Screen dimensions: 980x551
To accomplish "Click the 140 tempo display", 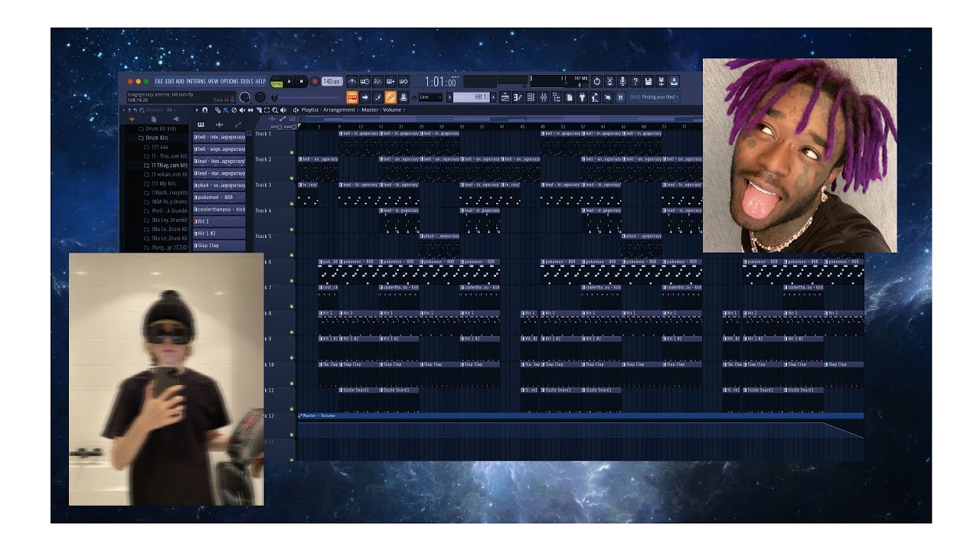I will coord(332,81).
